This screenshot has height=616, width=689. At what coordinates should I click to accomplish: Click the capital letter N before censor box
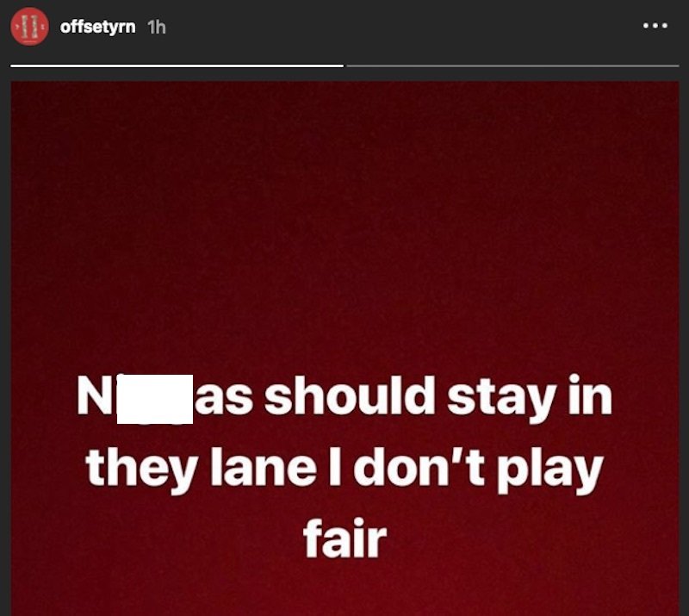[x=93, y=396]
